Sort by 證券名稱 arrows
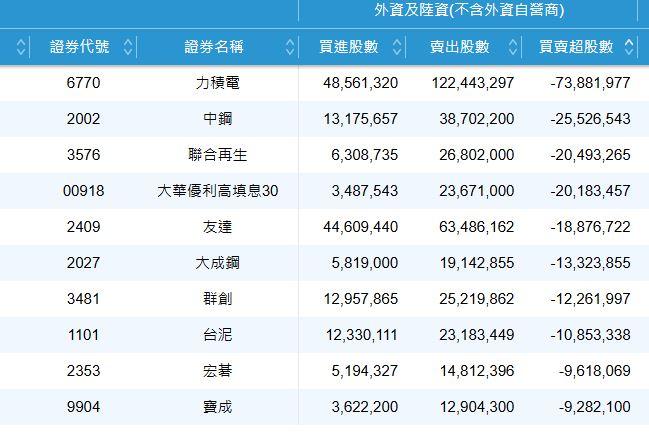 (290, 47)
